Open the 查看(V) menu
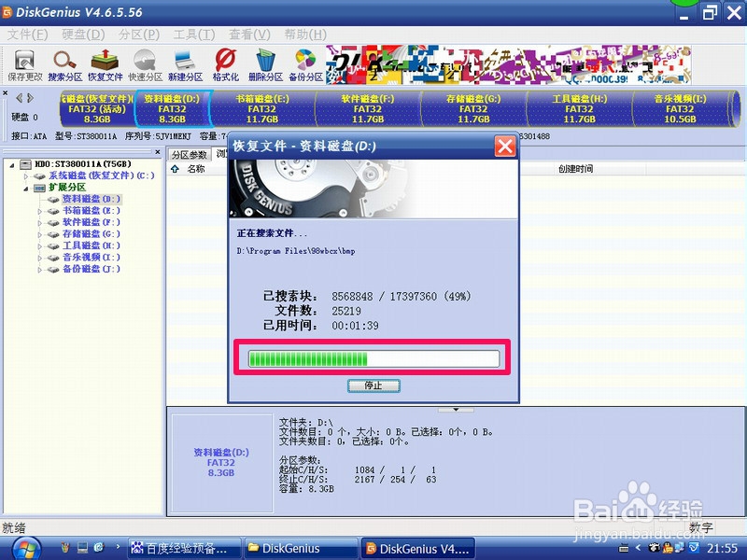 (249, 35)
